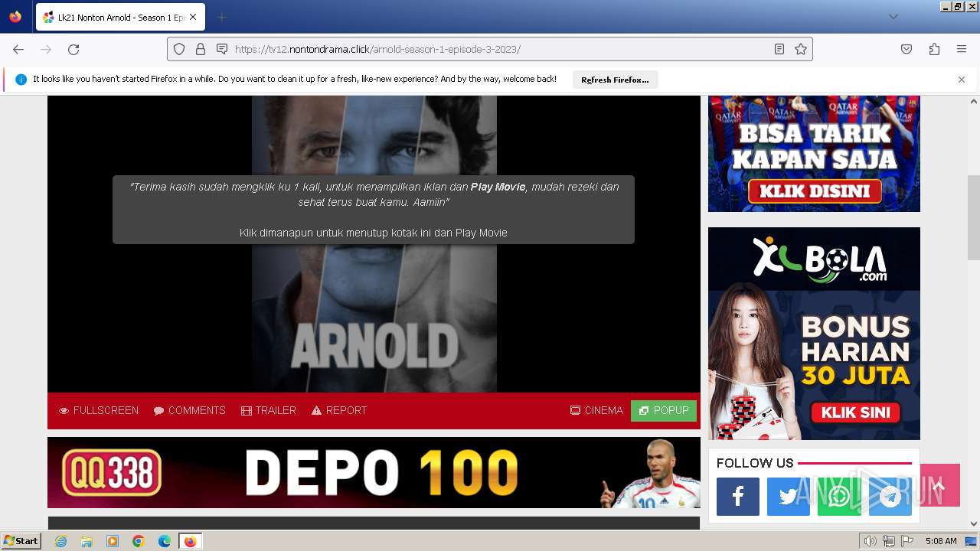Open the network tray icon
980x551 pixels.
[x=889, y=541]
